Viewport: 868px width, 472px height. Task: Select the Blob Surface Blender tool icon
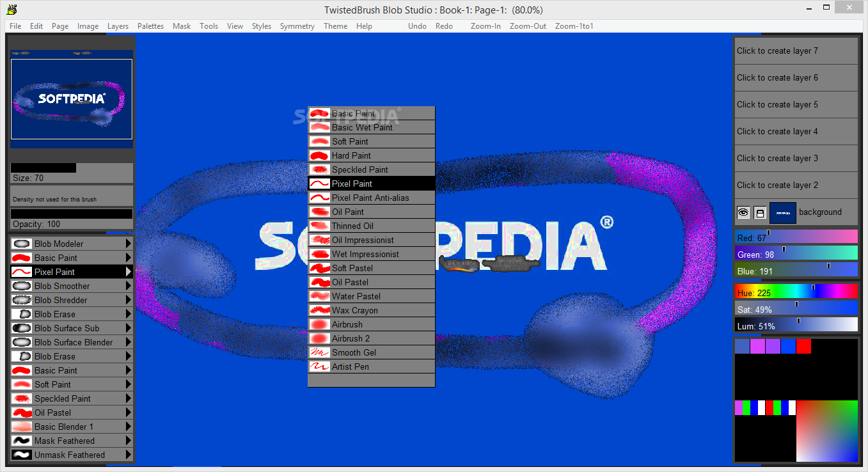pos(22,342)
